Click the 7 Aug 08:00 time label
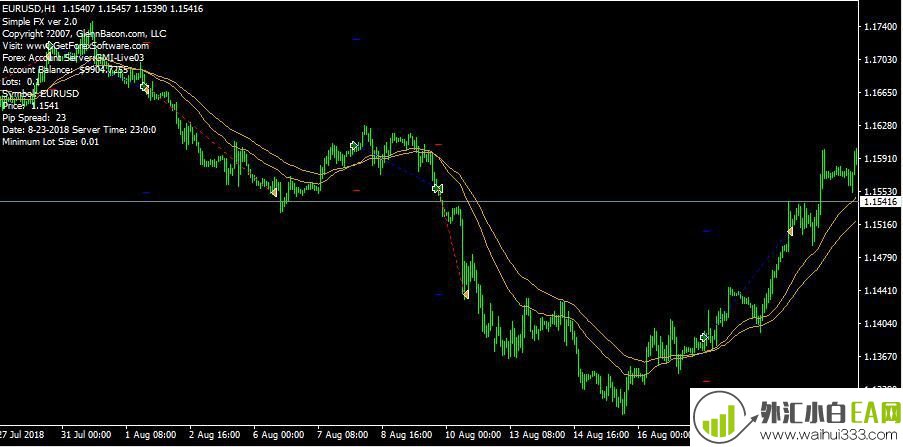 point(341,434)
